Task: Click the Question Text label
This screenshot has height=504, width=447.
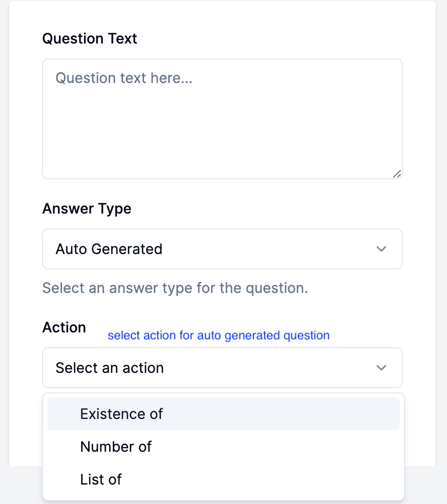Action: 90,38
